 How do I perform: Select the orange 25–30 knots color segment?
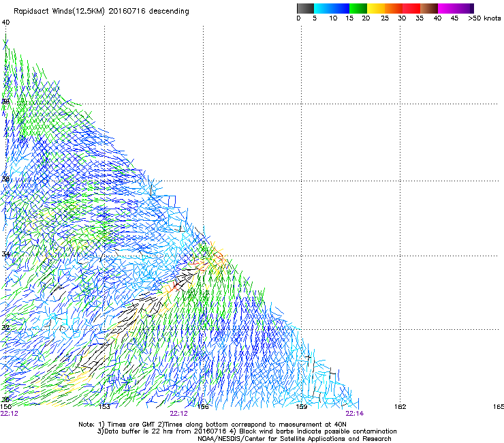(394, 8)
